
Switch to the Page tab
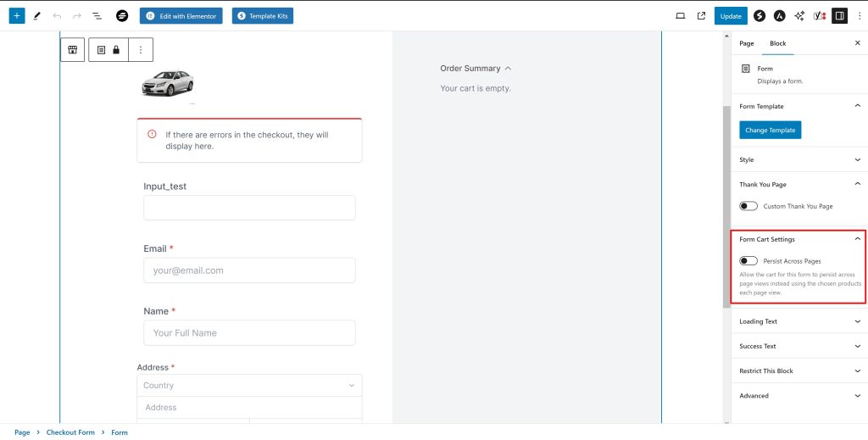pos(746,43)
